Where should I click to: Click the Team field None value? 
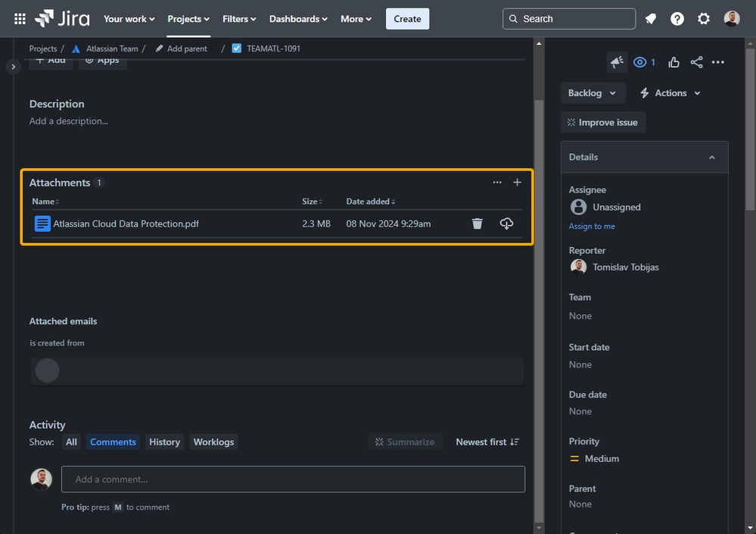coord(580,316)
